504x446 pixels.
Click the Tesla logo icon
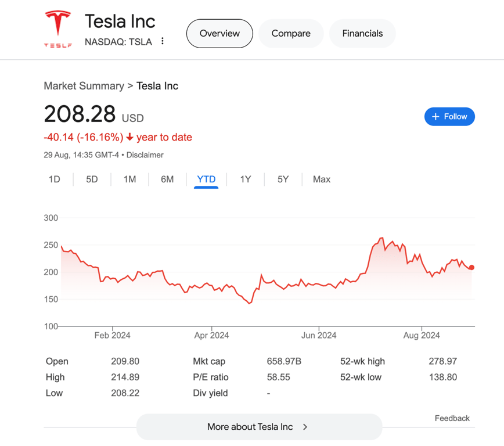(x=58, y=28)
